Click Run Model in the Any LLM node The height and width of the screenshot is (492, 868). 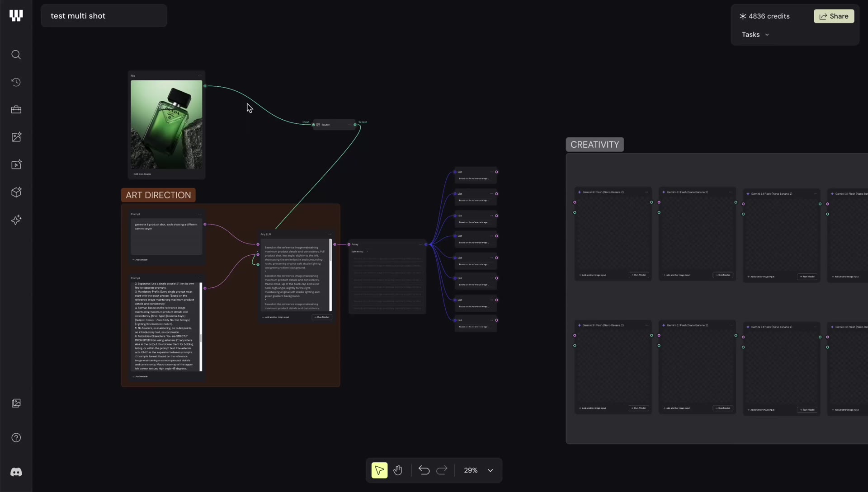coord(322,317)
